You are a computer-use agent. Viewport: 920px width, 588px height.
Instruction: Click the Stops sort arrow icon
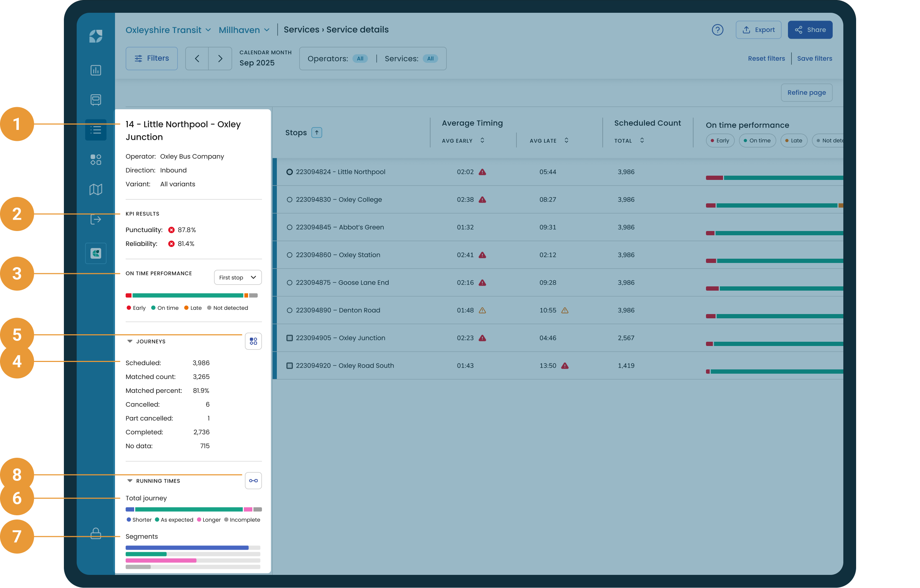[x=316, y=133]
